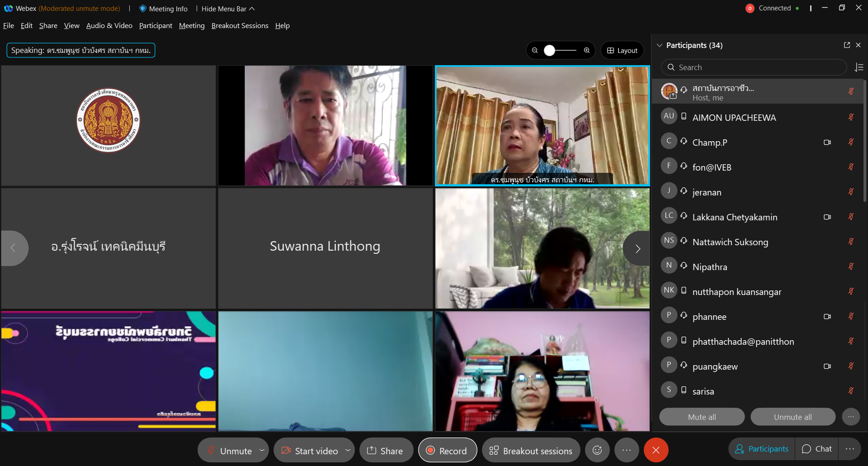This screenshot has width=868, height=466.
Task: Pop out the Participants panel
Action: [847, 45]
